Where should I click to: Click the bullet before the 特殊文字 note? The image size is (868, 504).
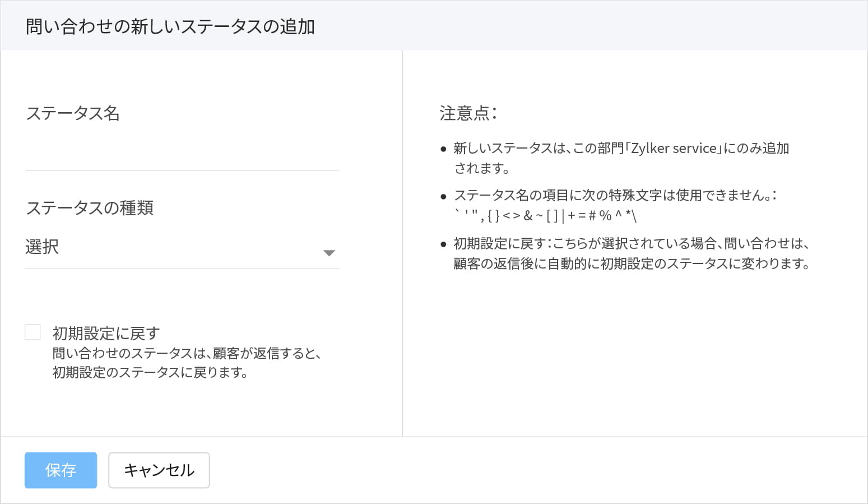coord(443,196)
